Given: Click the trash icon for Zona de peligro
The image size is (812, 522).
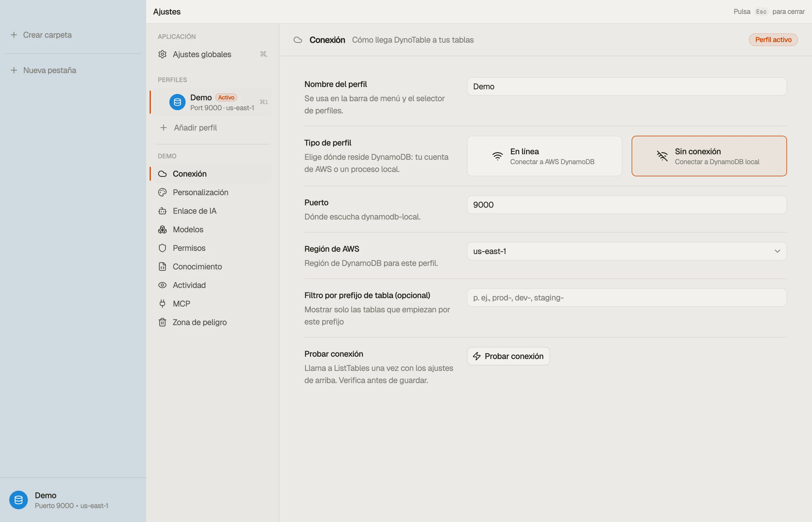Looking at the screenshot, I should click(162, 322).
